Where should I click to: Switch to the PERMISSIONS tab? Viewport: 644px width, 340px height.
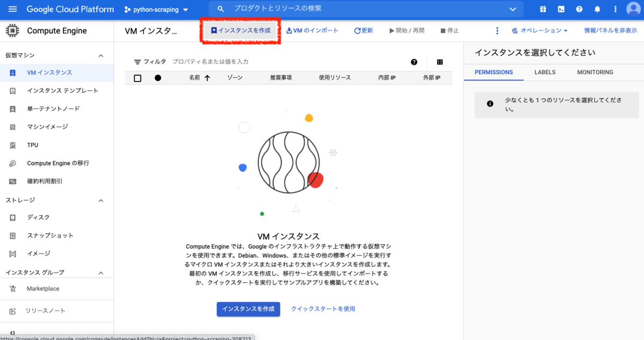pyautogui.click(x=494, y=72)
